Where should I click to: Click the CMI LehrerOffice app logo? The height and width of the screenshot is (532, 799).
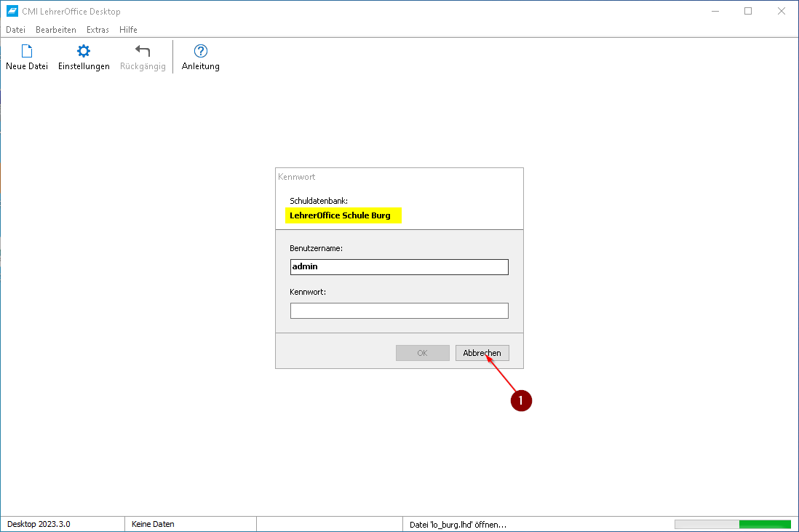12,11
